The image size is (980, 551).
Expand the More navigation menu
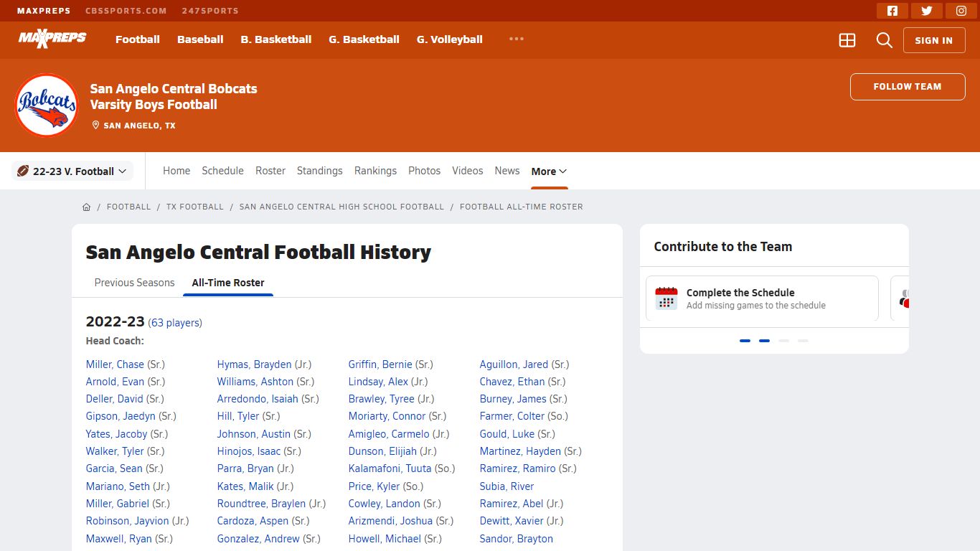549,171
